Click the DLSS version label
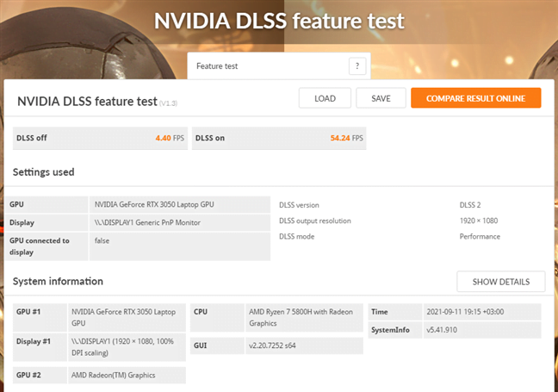Viewport: 558px width, 392px height. pyautogui.click(x=299, y=205)
